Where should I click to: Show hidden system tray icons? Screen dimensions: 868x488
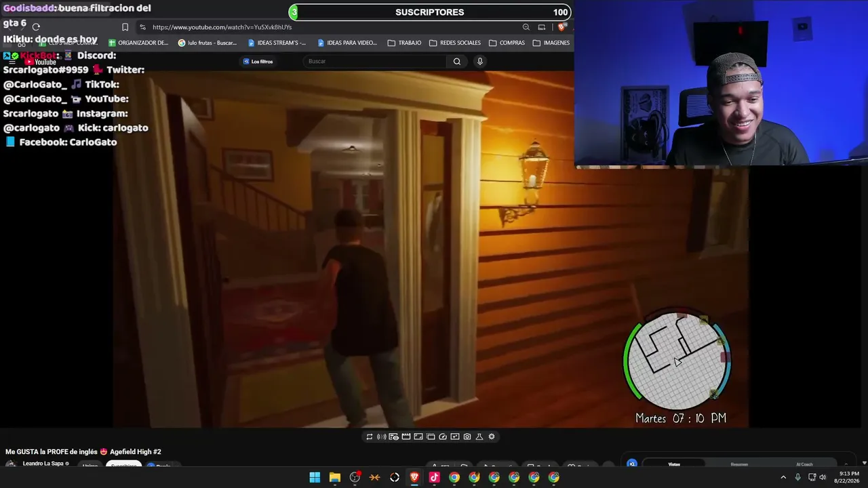(x=783, y=477)
